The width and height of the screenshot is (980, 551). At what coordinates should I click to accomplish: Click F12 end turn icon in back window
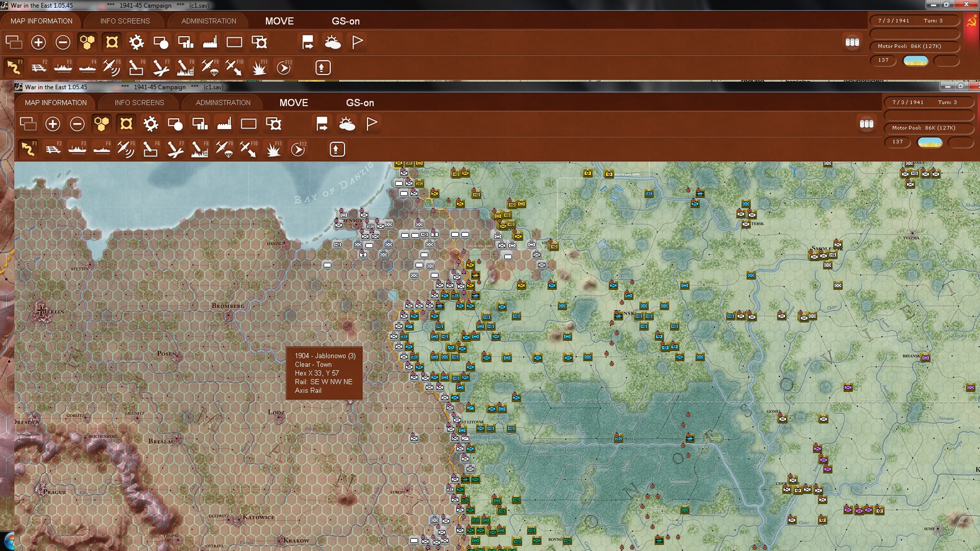284,67
